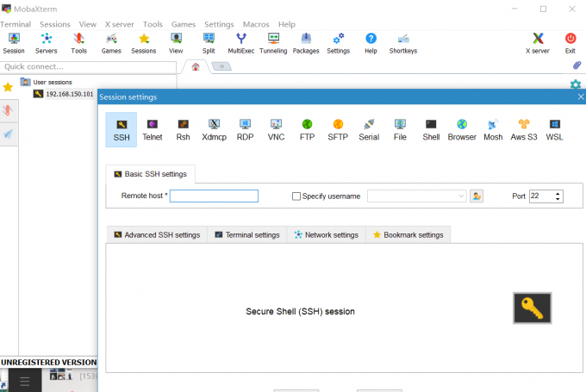Open the Shortkeys toolbar icon
586x392 pixels.
(403, 43)
